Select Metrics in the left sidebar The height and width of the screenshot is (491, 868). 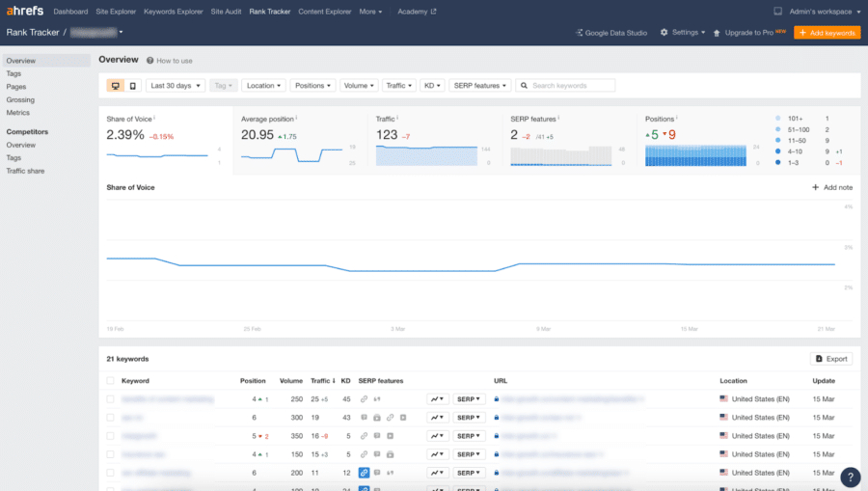click(17, 112)
